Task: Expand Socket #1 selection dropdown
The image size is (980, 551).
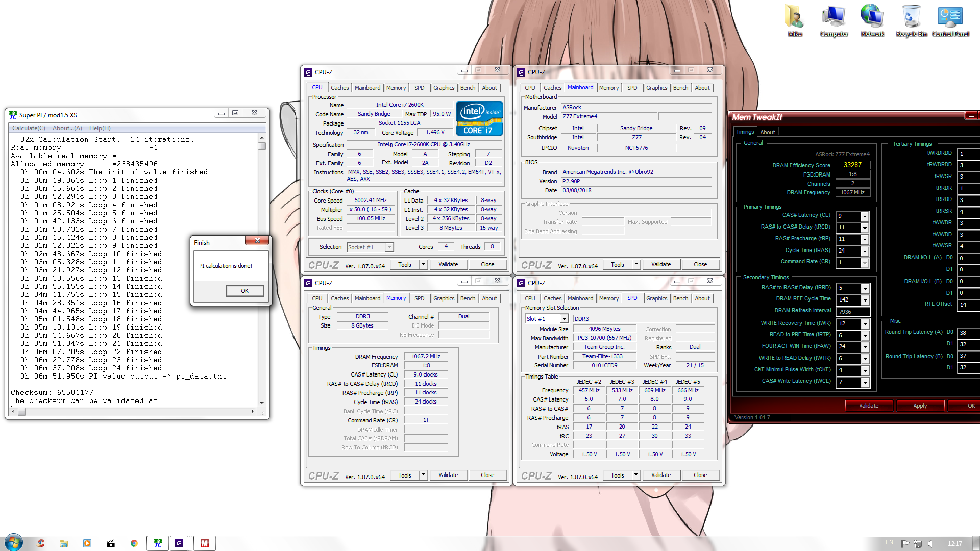Action: pos(389,247)
